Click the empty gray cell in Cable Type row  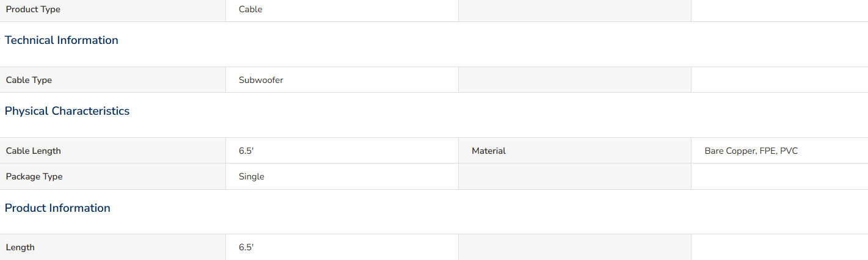[x=575, y=80]
